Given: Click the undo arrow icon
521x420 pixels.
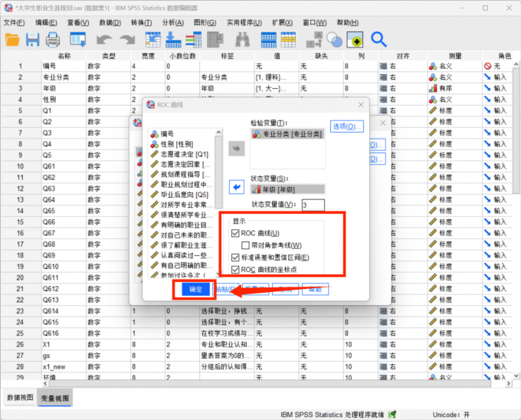Looking at the screenshot, I should coord(104,40).
